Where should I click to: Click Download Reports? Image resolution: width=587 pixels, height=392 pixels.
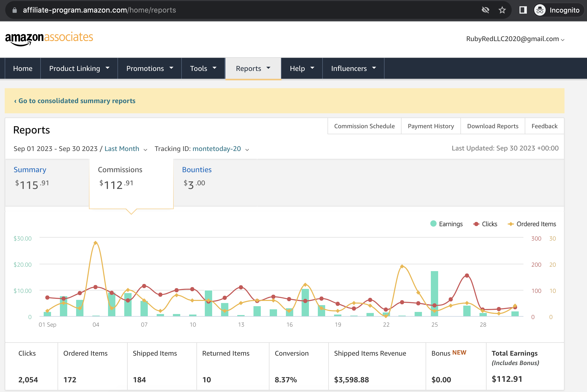[x=493, y=126]
